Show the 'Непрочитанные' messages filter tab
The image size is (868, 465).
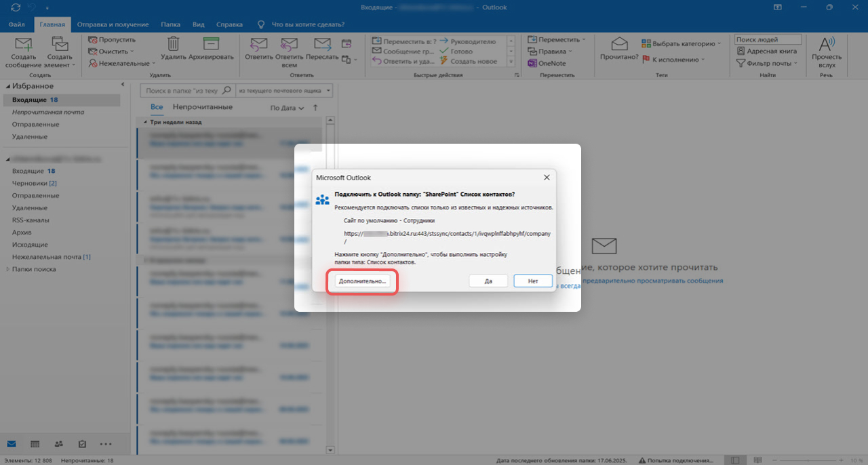tap(202, 107)
